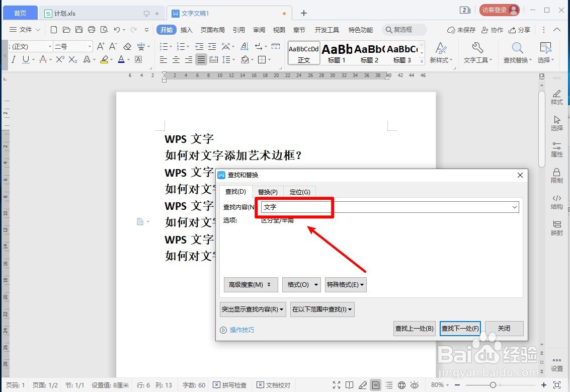
Task: Toggle eye protection mode icon
Action: 415,385
